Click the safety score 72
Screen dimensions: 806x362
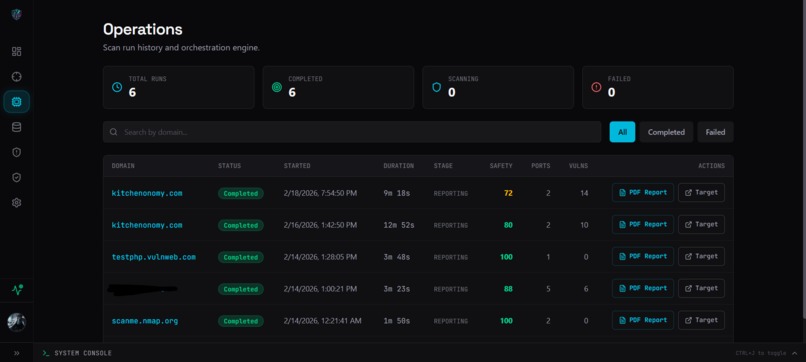pos(508,193)
